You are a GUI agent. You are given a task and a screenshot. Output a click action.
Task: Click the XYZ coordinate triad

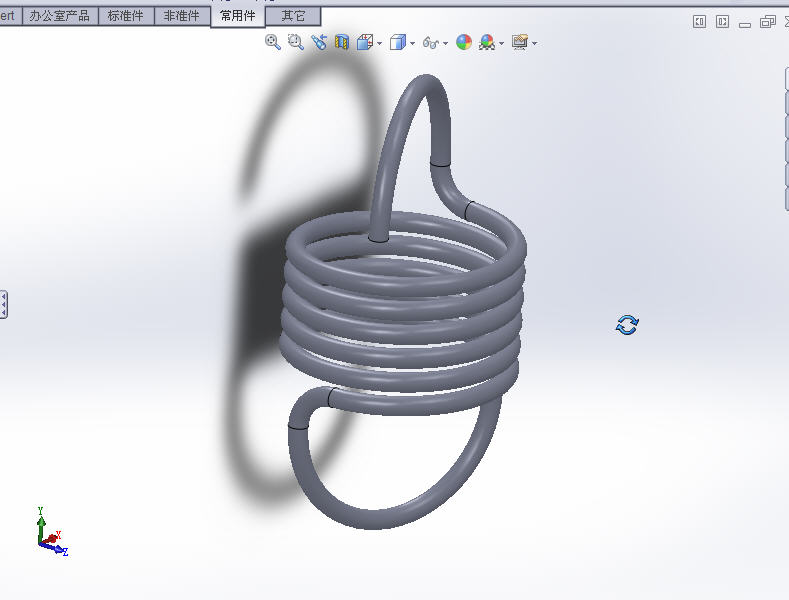49,533
